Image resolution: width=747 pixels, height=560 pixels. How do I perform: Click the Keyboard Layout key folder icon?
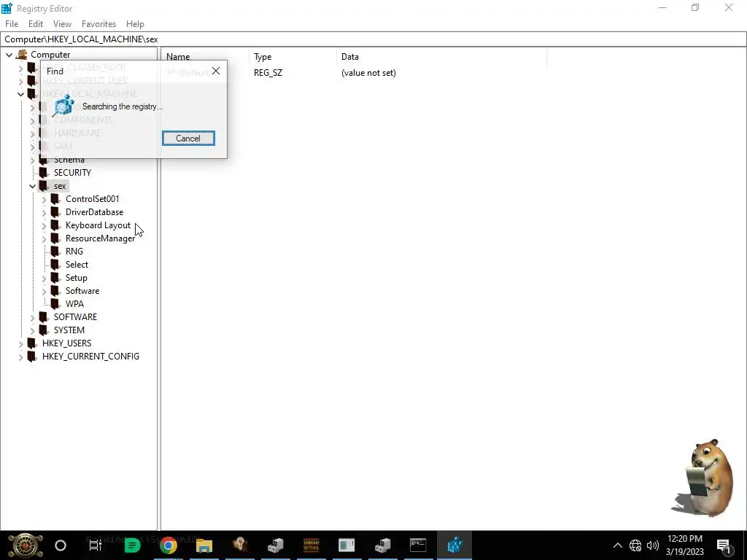click(55, 225)
